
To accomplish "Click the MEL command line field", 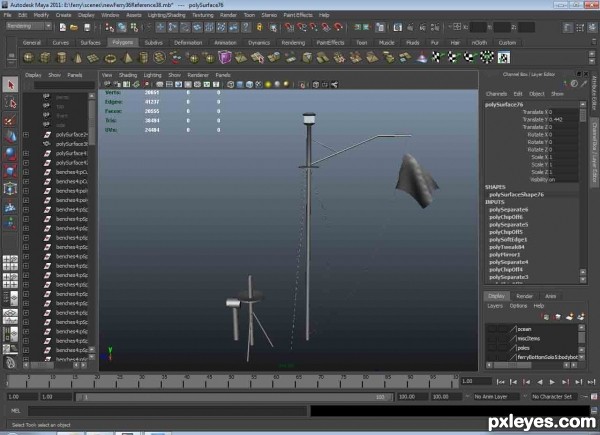I will (x=168, y=411).
